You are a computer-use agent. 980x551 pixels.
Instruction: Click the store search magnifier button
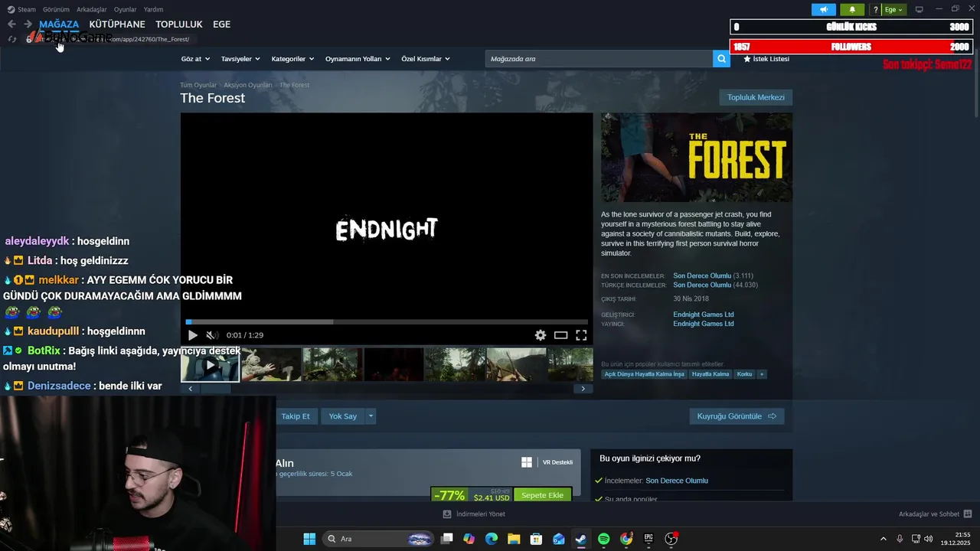tap(721, 59)
